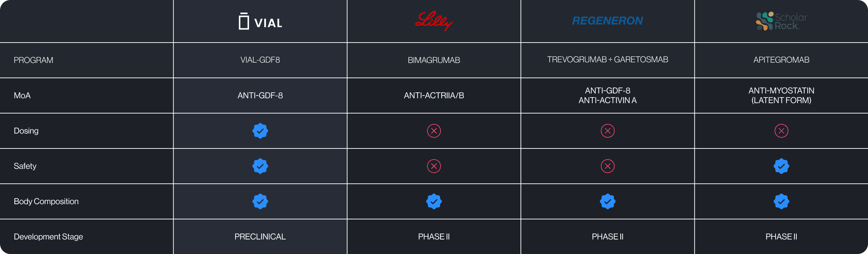Click the VIAL-GDF8 program cell

[x=260, y=60]
